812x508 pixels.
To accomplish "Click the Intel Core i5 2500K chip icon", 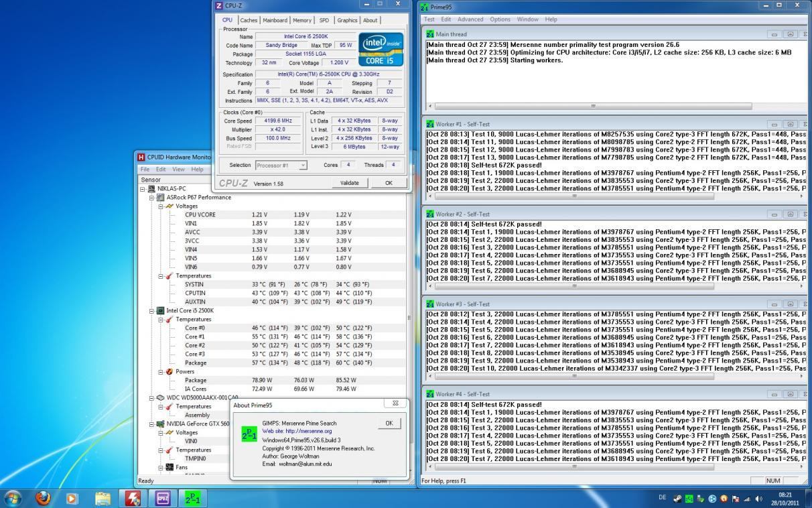I will (x=161, y=311).
